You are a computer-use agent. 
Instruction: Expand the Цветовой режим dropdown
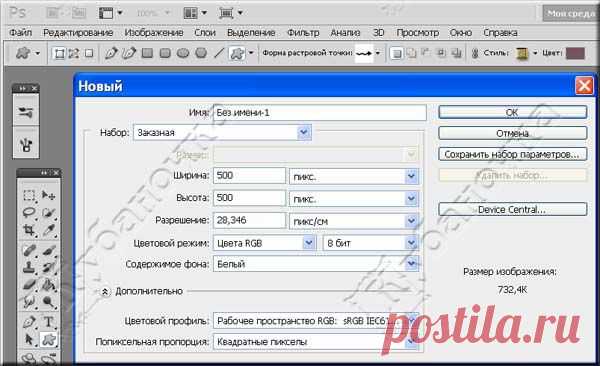click(x=264, y=243)
